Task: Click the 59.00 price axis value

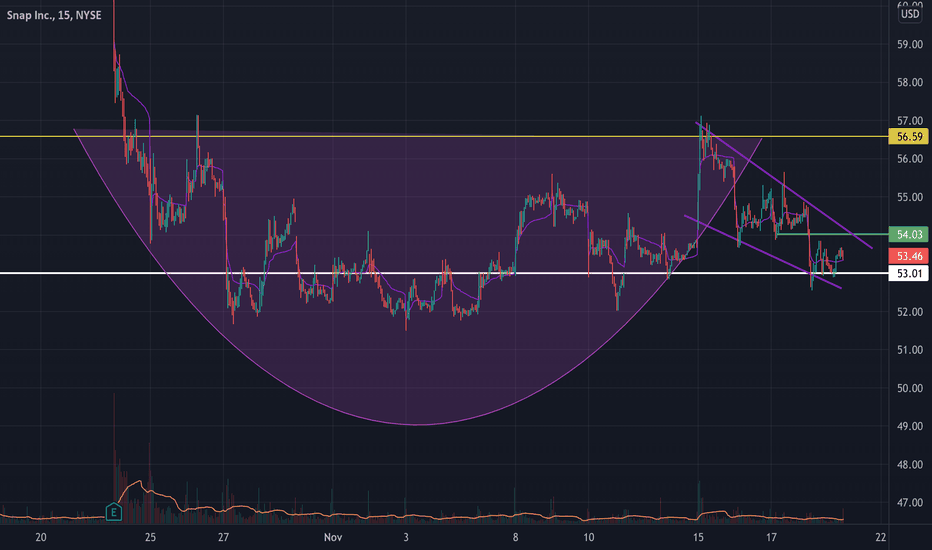Action: click(910, 45)
